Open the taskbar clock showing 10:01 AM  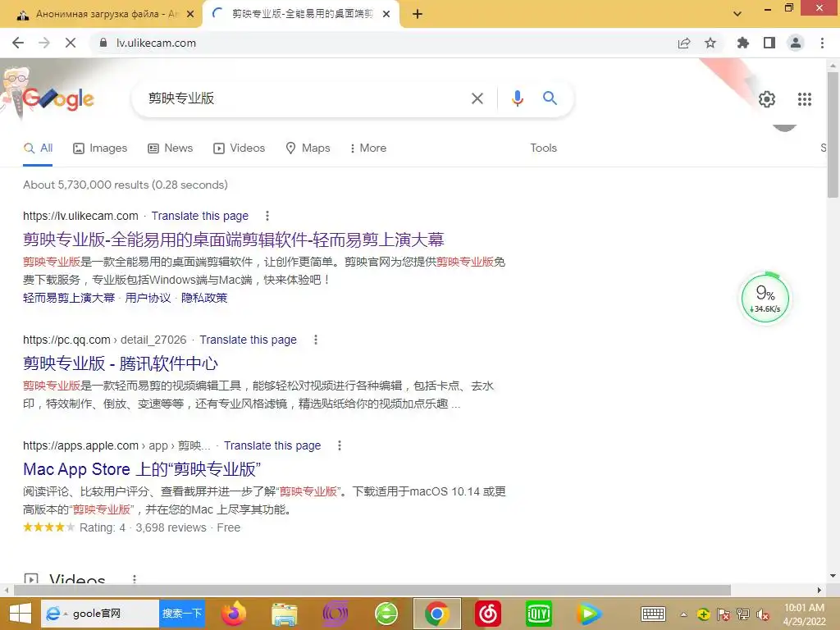[x=804, y=614]
